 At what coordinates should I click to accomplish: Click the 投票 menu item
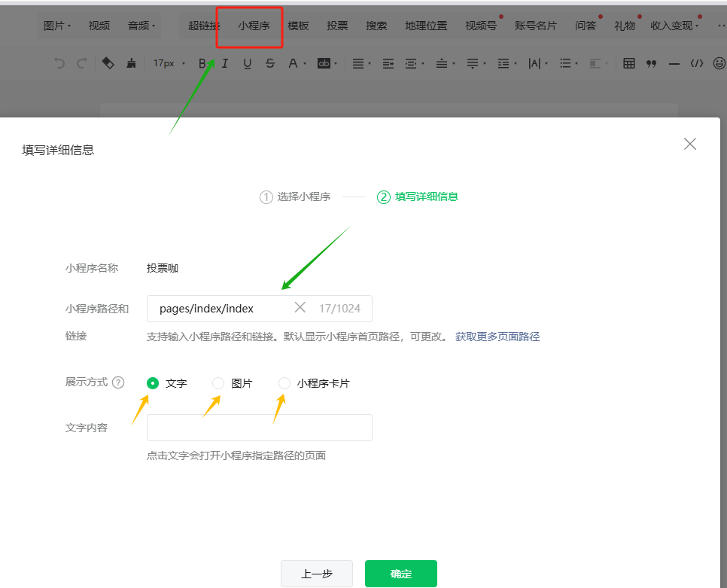(x=337, y=26)
